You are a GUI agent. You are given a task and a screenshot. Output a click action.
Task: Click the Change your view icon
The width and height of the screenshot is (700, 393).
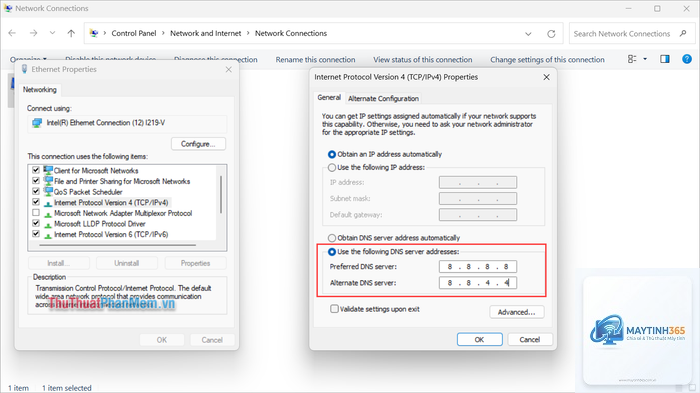pos(632,59)
